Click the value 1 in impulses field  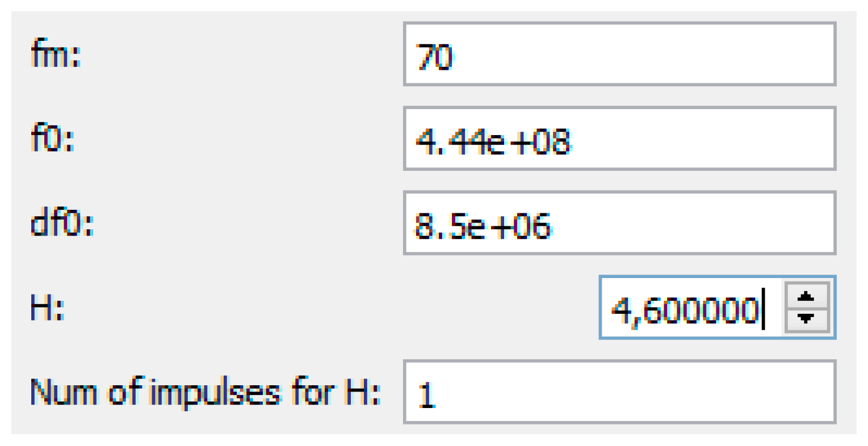[427, 395]
